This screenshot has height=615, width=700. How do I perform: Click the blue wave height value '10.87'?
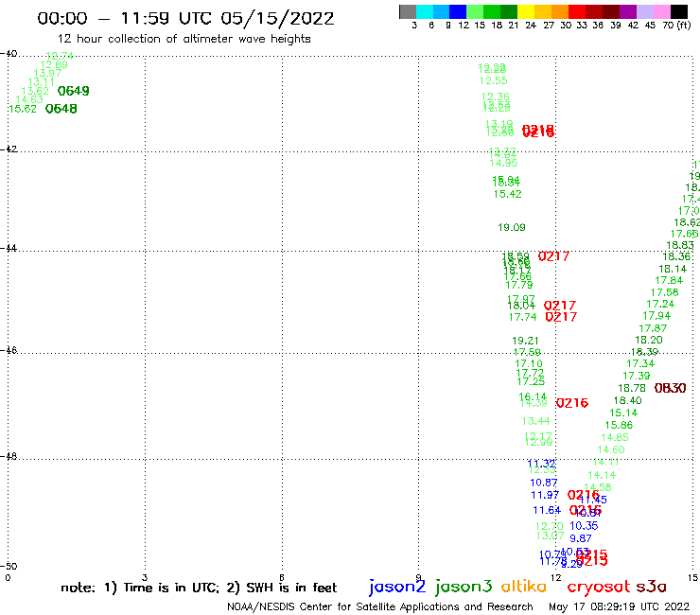click(544, 483)
